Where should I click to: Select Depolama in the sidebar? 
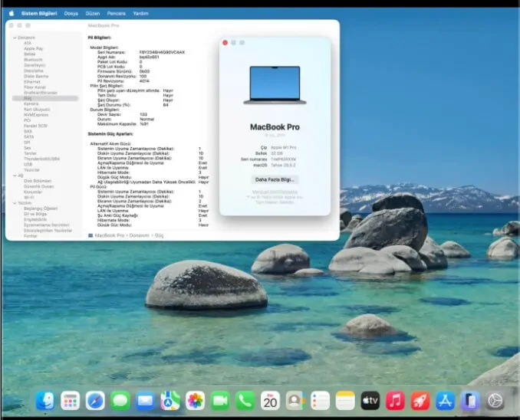point(34,71)
